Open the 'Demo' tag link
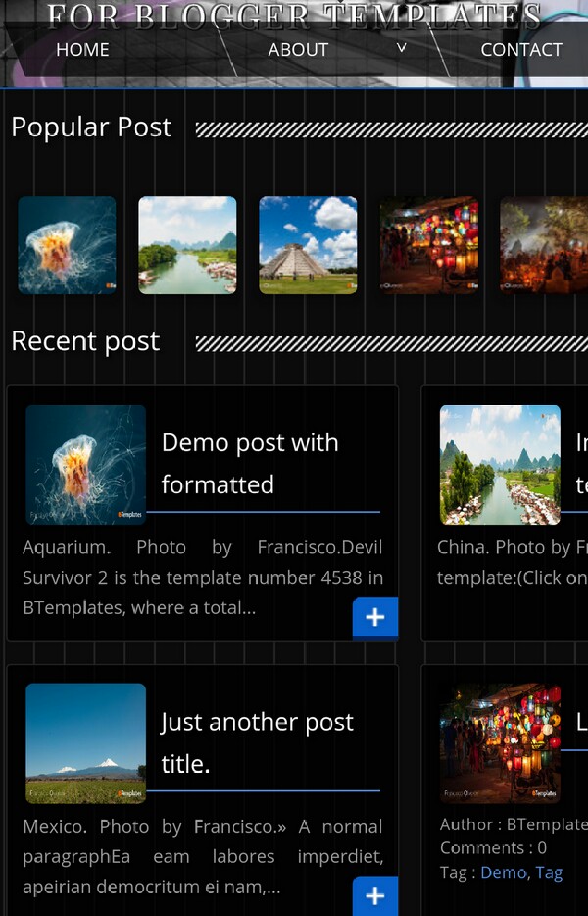The image size is (588, 916). point(504,872)
